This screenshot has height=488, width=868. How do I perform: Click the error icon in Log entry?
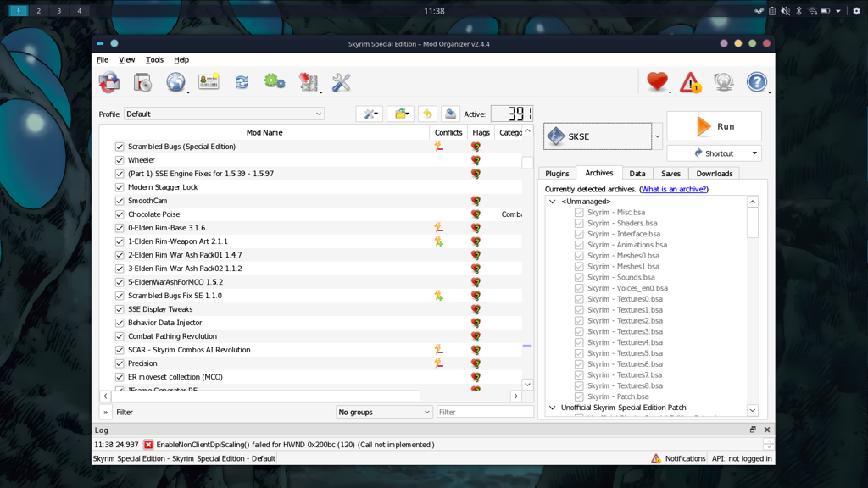(148, 445)
